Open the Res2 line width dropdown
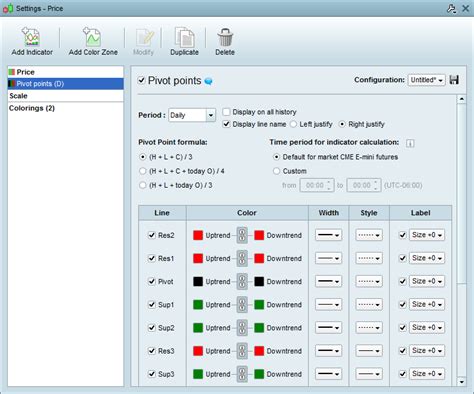Screen dimensions: 474x394 (328, 235)
